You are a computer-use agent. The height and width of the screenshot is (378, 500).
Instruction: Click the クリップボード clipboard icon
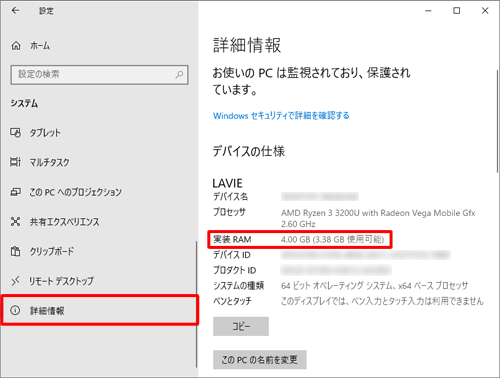(16, 251)
